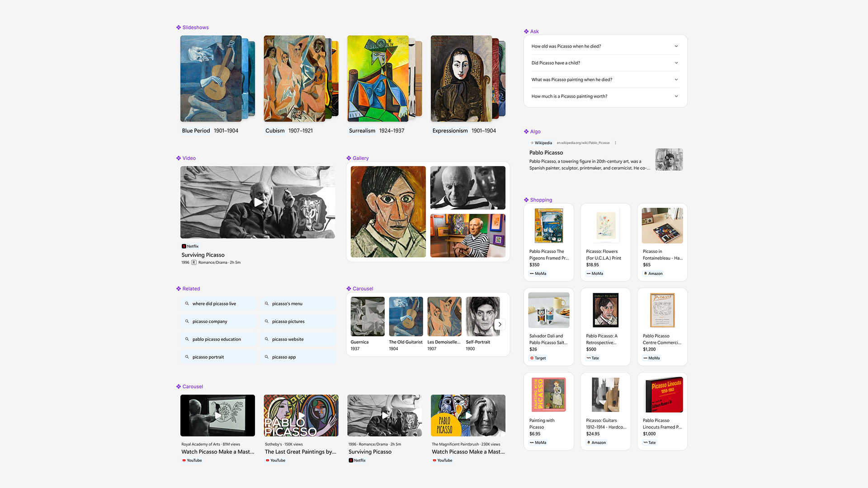Screen dimensions: 868x488
Task: Open the Pablo Picasso Wikipedia link
Action: tap(546, 153)
